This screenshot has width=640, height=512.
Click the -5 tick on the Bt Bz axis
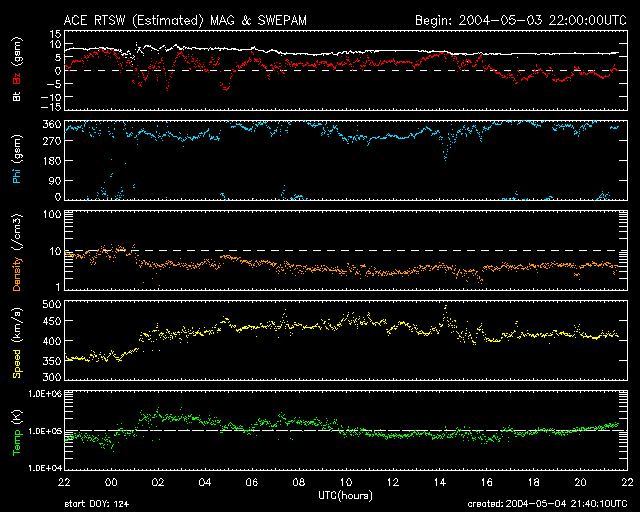(53, 84)
